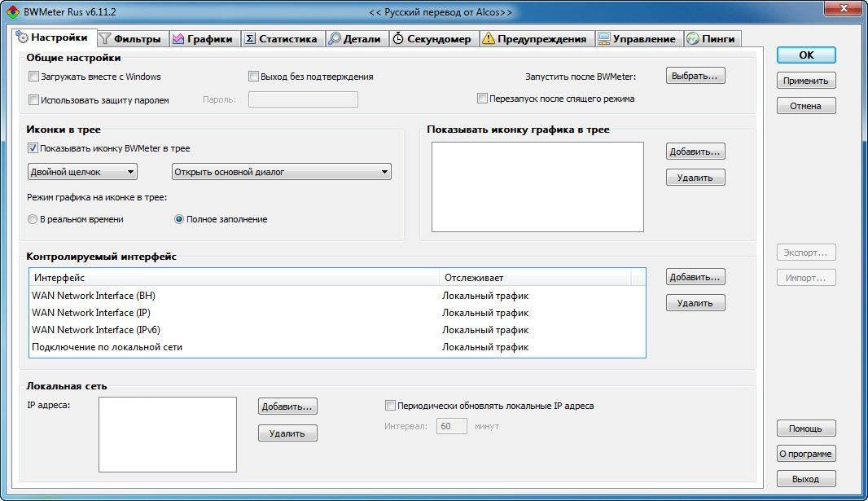The height and width of the screenshot is (501, 868).
Task: Click the sigma icon on Статистика tab
Action: [x=250, y=39]
